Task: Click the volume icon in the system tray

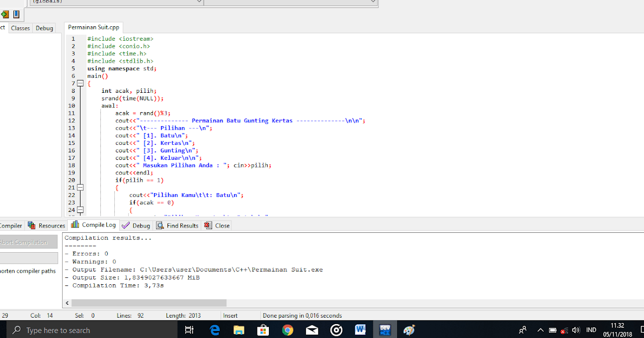Action: (x=576, y=329)
